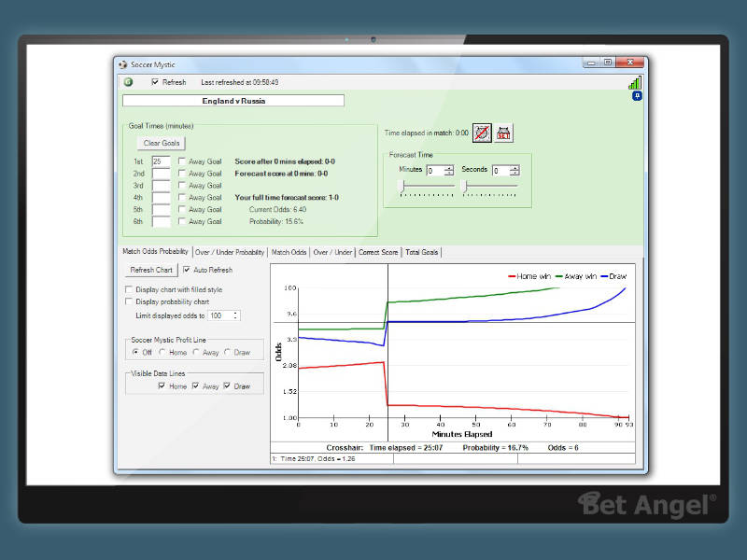Toggle the Auto Refresh checkbox
Screen dimensions: 747x560
(x=187, y=270)
